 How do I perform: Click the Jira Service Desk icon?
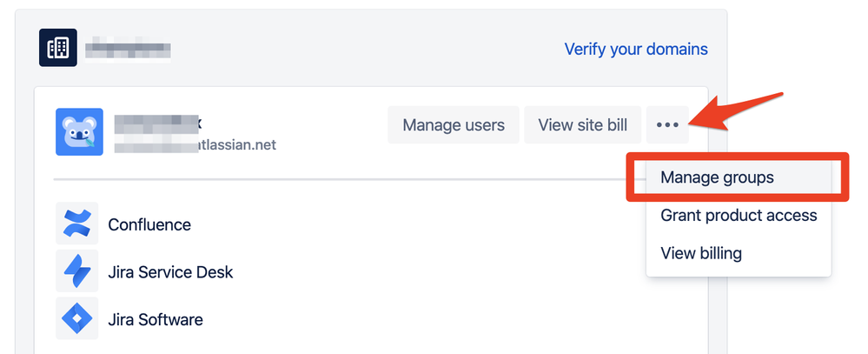click(77, 271)
